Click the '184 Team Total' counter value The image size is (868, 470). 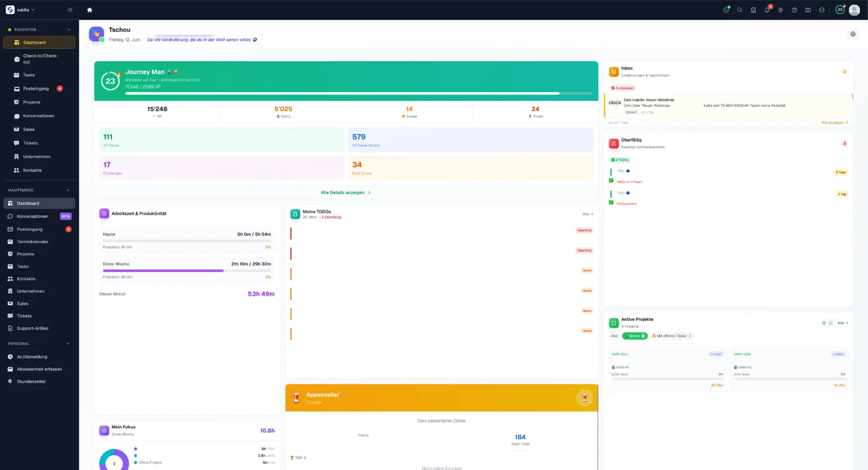(x=520, y=437)
